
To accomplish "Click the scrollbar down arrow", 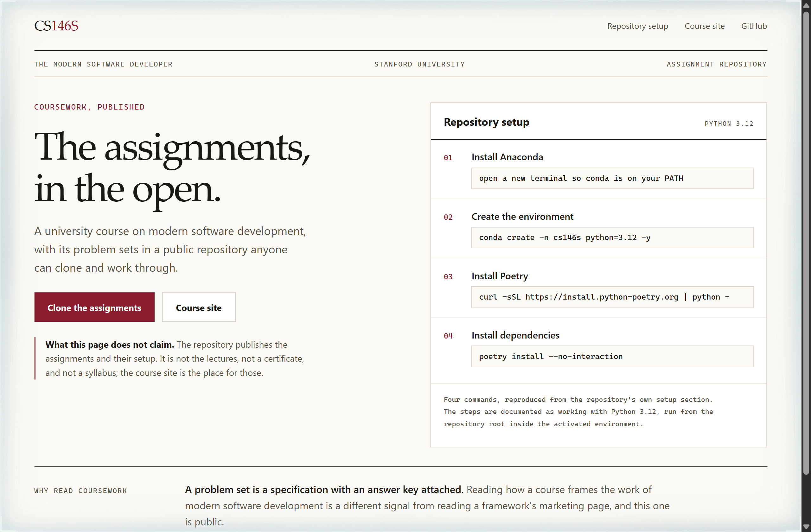I will 806,527.
